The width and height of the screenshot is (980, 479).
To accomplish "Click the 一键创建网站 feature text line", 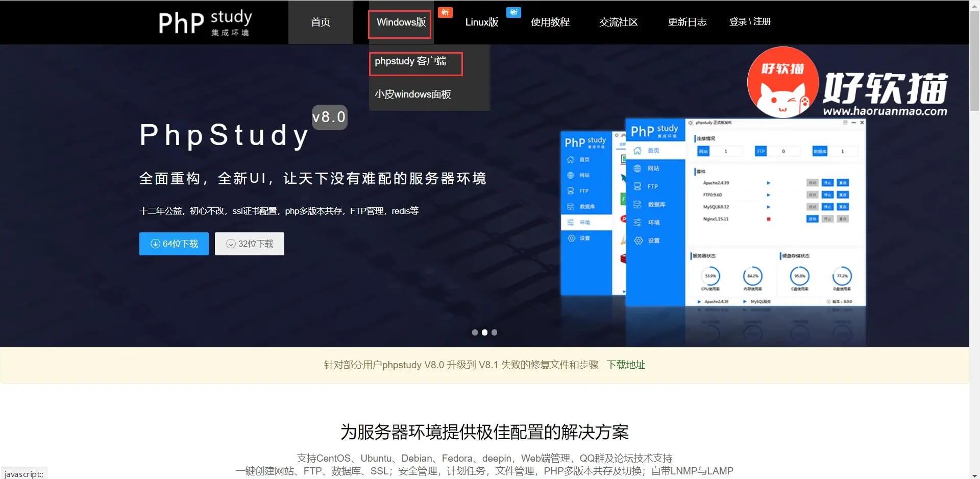I will click(x=484, y=471).
